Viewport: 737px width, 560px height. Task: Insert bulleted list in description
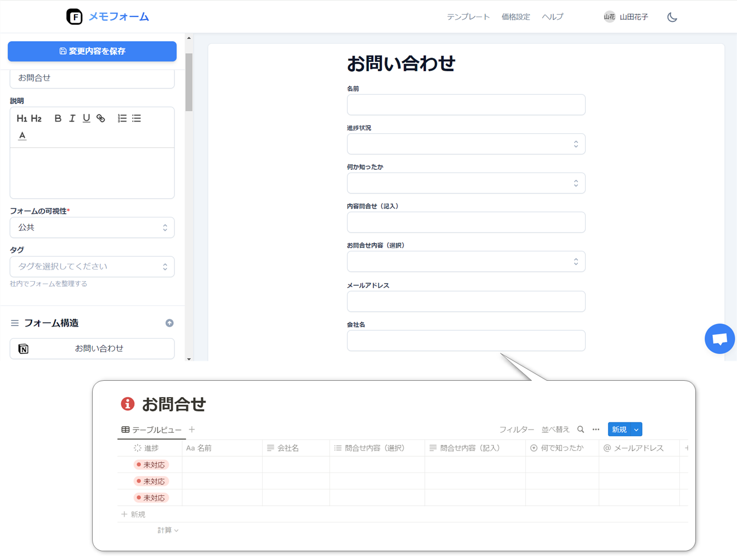[137, 118]
